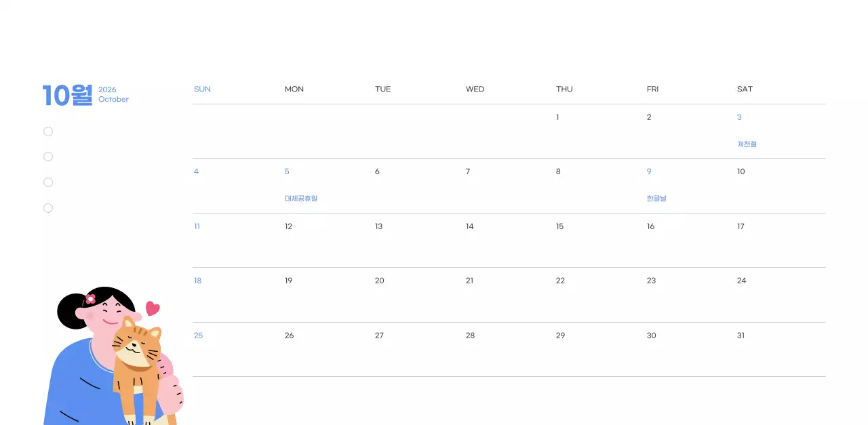Click the 한글날 holiday label

coord(656,199)
